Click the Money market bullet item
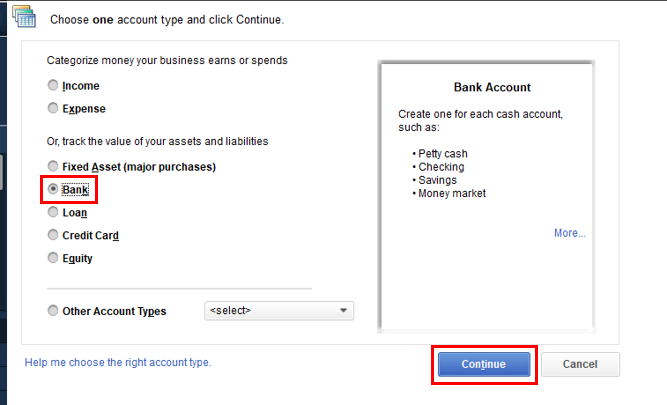This screenshot has height=405, width=667. click(x=451, y=193)
